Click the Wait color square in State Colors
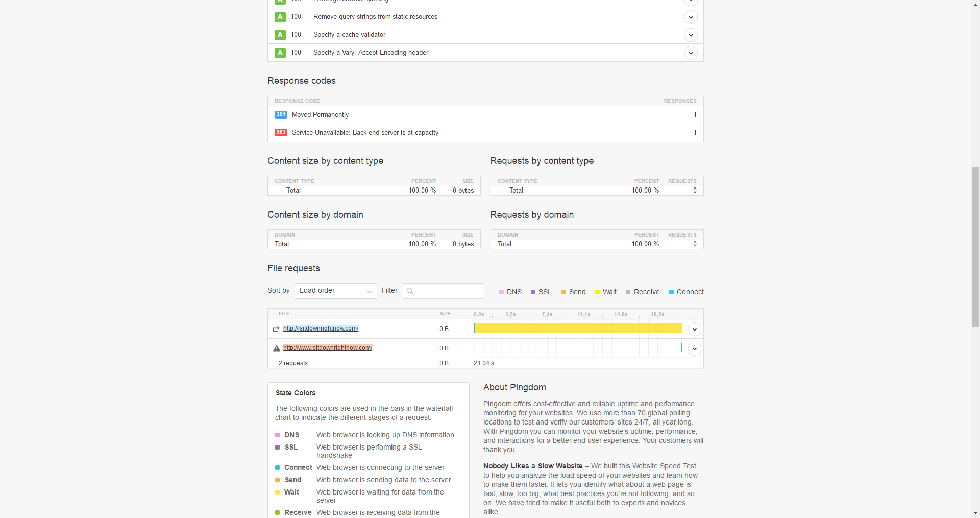The width and height of the screenshot is (980, 518). (x=277, y=492)
